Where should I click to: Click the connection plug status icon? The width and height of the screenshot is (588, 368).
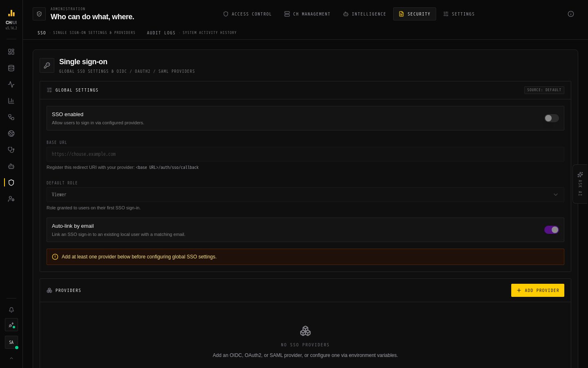[x=11, y=325]
